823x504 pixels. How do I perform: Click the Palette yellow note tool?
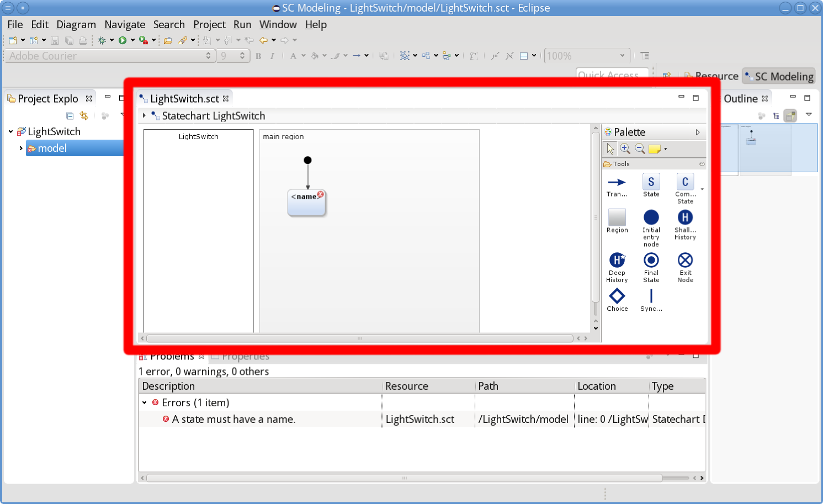pyautogui.click(x=655, y=149)
